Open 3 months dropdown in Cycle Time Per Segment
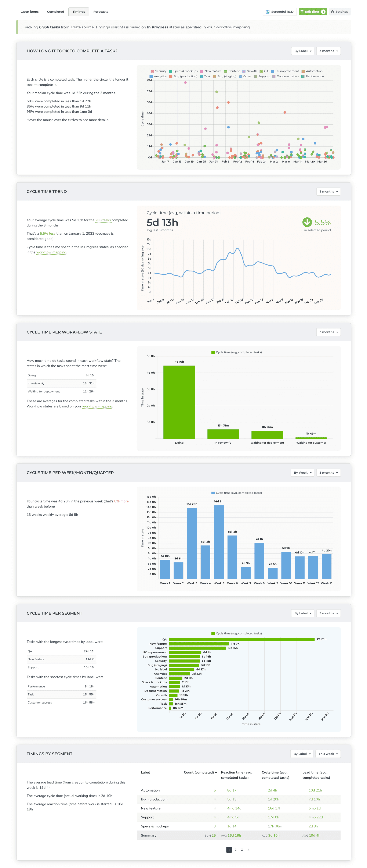Screen dimensions: 367x868 coord(329,613)
